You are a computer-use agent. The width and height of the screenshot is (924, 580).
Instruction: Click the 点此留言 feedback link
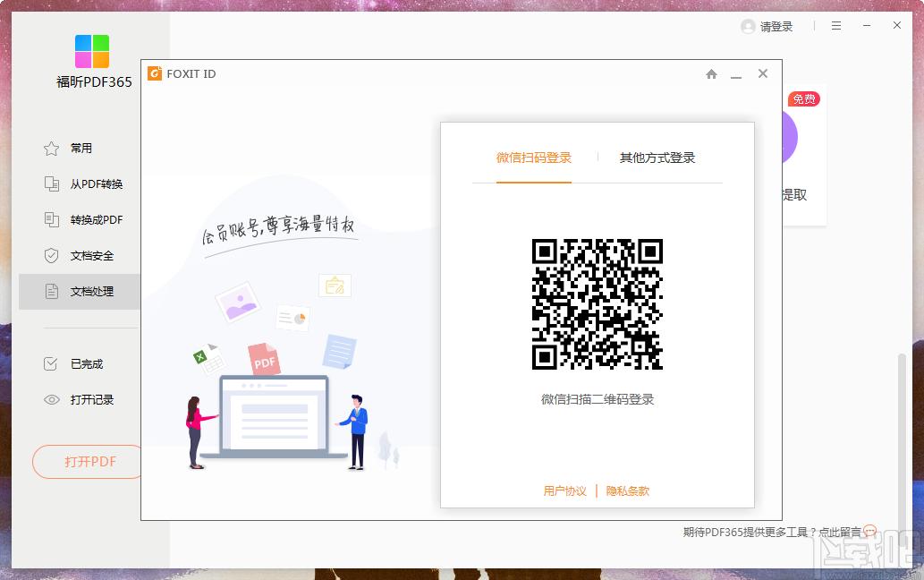[840, 533]
